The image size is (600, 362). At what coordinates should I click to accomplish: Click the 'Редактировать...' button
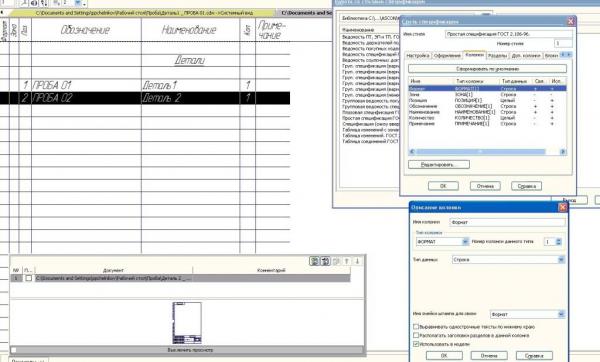coord(439,165)
